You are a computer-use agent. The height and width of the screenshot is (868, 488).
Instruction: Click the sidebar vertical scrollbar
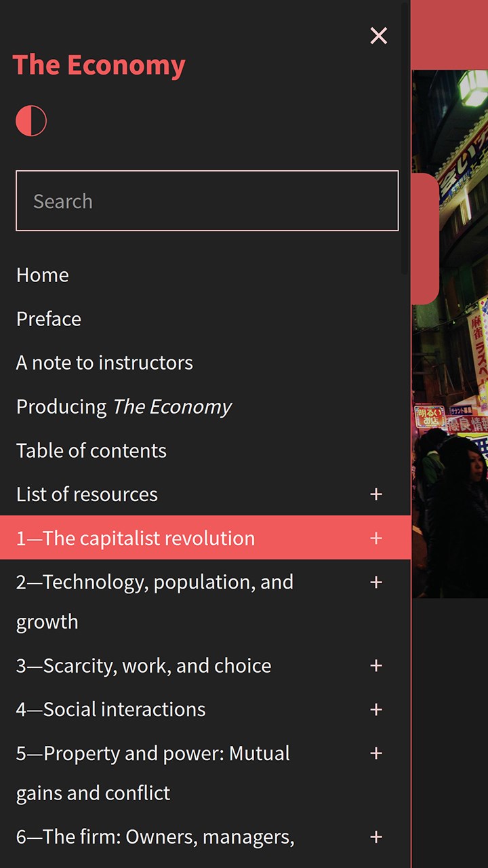405,136
